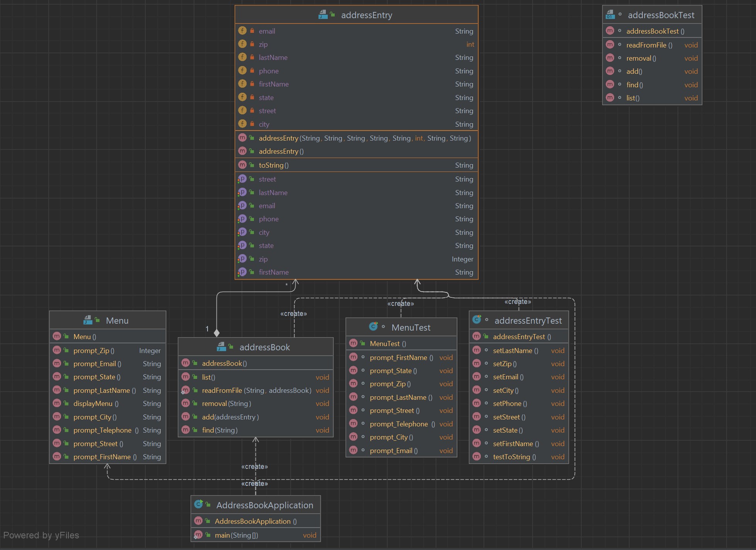The width and height of the screenshot is (756, 550).
Task: Select the MenuTest class title
Action: [x=411, y=328]
